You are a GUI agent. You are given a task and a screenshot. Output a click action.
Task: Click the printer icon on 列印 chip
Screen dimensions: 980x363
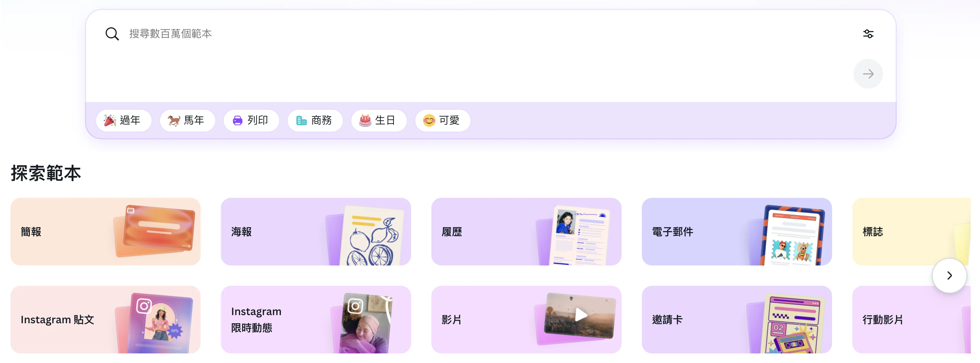pos(238,121)
